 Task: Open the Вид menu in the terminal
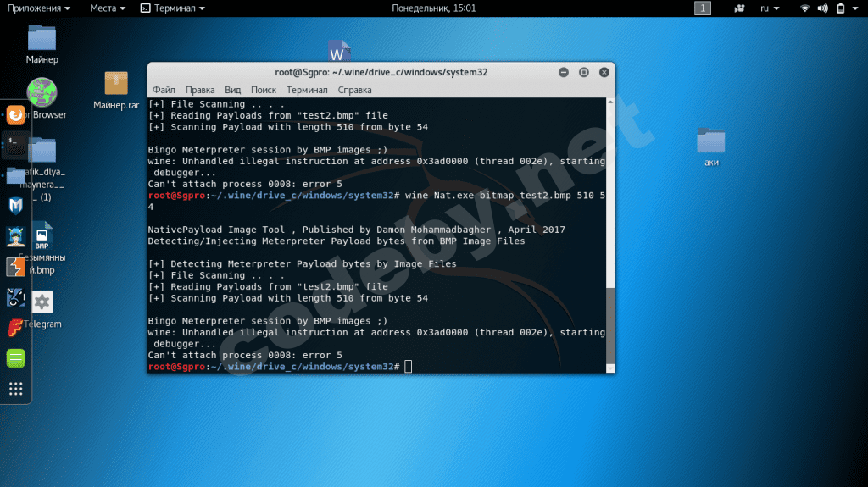coord(232,90)
